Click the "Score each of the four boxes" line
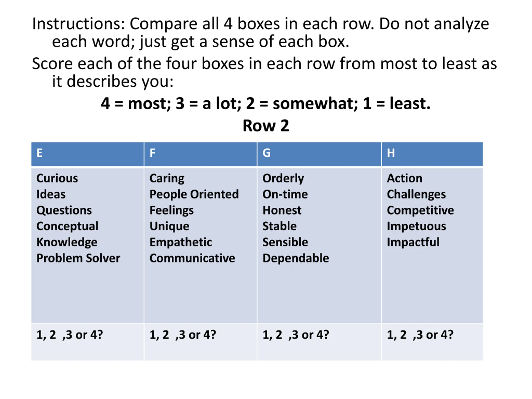Viewport: 532px width, 399px height. [264, 64]
